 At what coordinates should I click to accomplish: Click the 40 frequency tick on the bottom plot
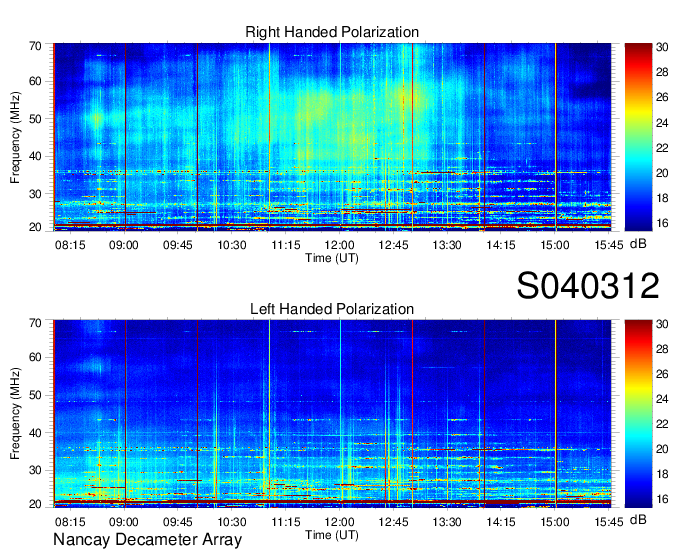pyautogui.click(x=35, y=433)
